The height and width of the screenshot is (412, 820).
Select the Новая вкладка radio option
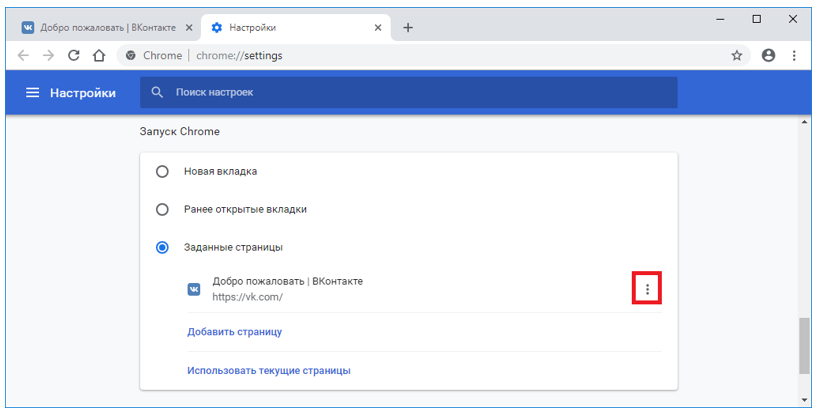click(x=162, y=171)
